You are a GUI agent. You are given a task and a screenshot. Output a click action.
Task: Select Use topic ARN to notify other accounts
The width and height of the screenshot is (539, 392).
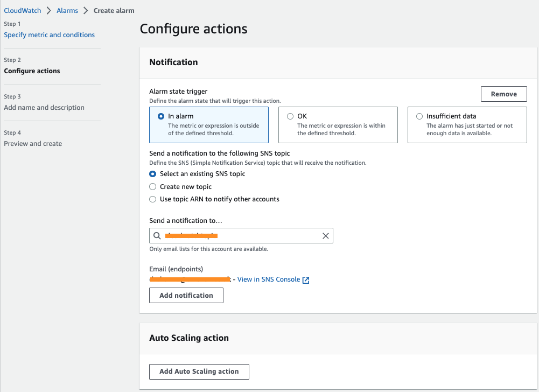point(152,199)
